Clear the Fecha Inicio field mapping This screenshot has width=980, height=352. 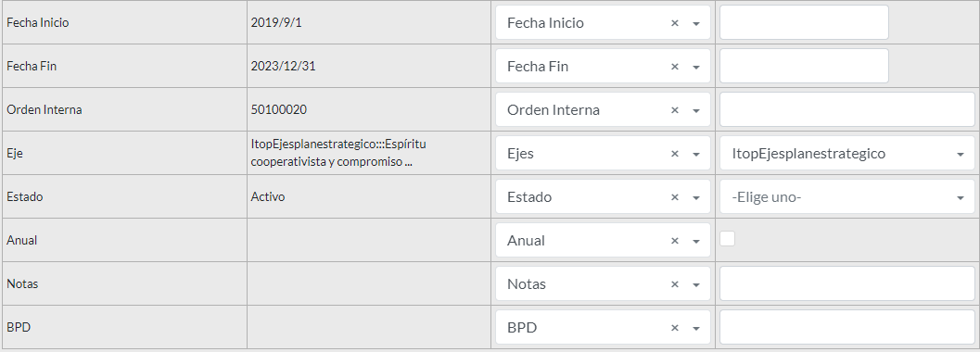(674, 23)
